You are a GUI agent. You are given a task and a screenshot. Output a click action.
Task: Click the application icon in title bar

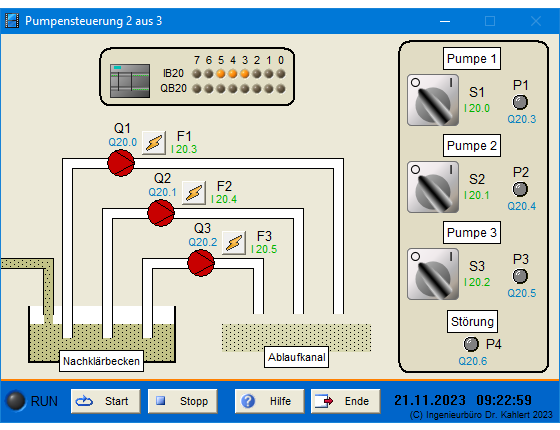tap(12, 21)
